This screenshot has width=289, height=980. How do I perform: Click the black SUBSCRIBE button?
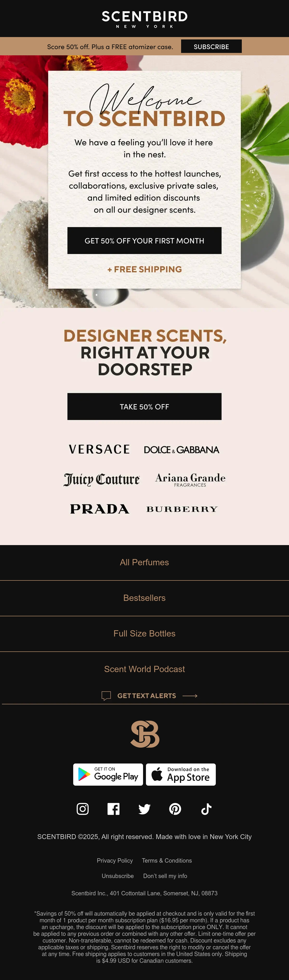click(x=211, y=46)
